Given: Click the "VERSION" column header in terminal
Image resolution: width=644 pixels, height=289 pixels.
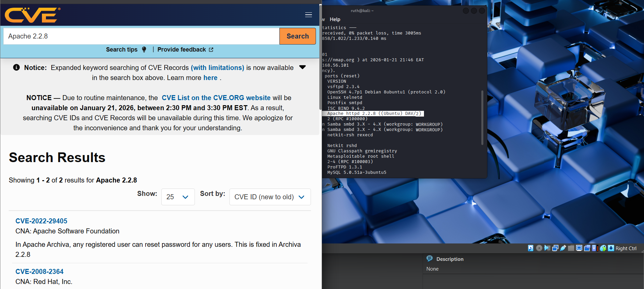Looking at the screenshot, I should [337, 81].
